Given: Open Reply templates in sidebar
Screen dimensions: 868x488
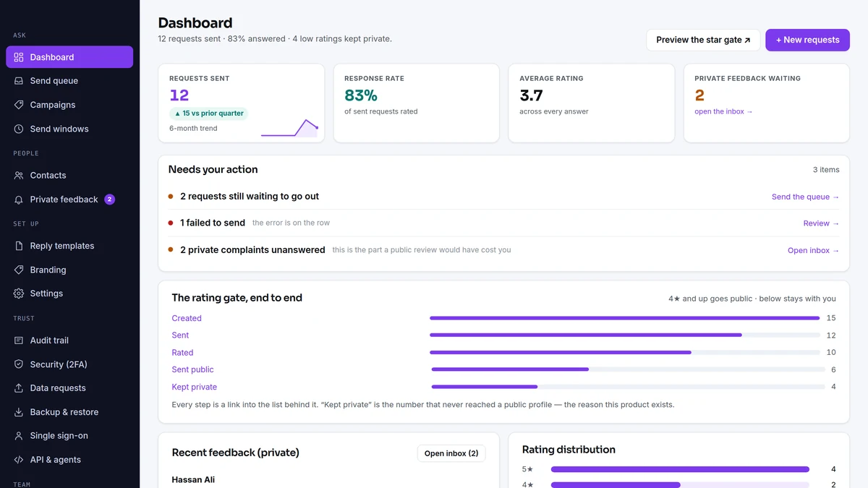Looking at the screenshot, I should click(69, 246).
